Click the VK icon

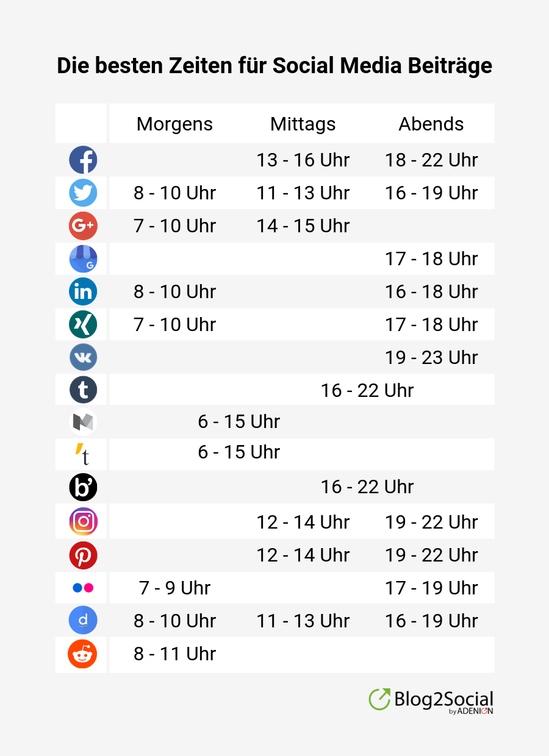[83, 357]
